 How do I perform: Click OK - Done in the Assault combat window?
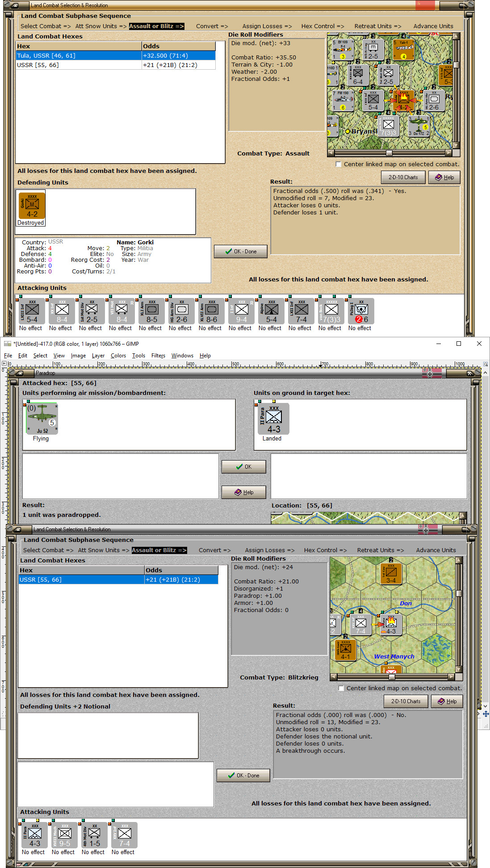241,252
